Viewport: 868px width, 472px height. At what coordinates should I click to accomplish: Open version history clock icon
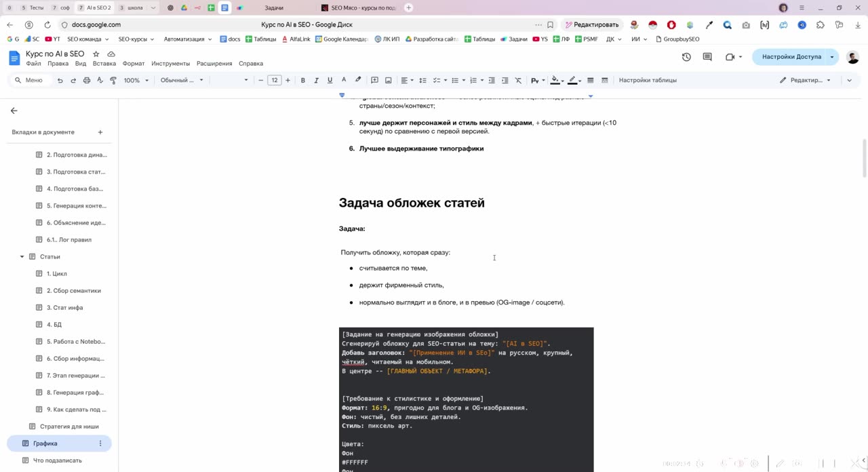(x=686, y=57)
